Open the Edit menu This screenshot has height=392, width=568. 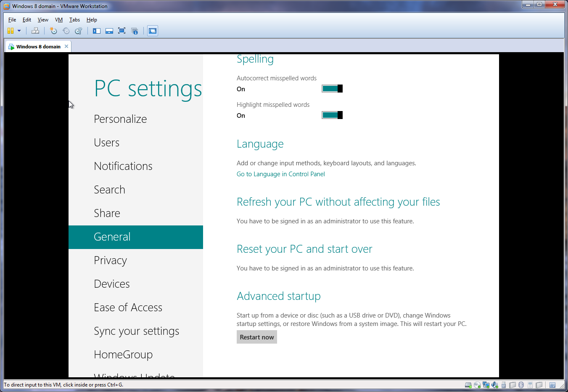coord(27,20)
